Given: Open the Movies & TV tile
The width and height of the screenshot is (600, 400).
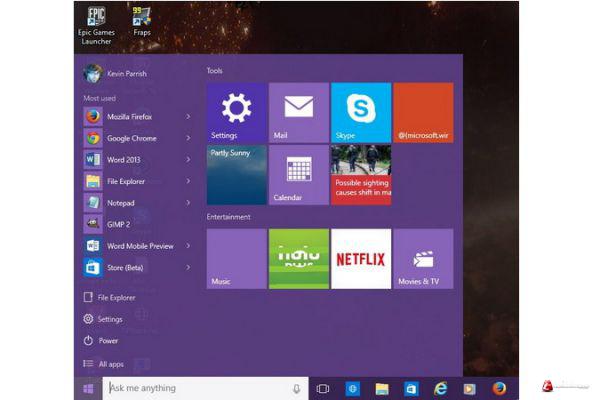Looking at the screenshot, I should (422, 258).
